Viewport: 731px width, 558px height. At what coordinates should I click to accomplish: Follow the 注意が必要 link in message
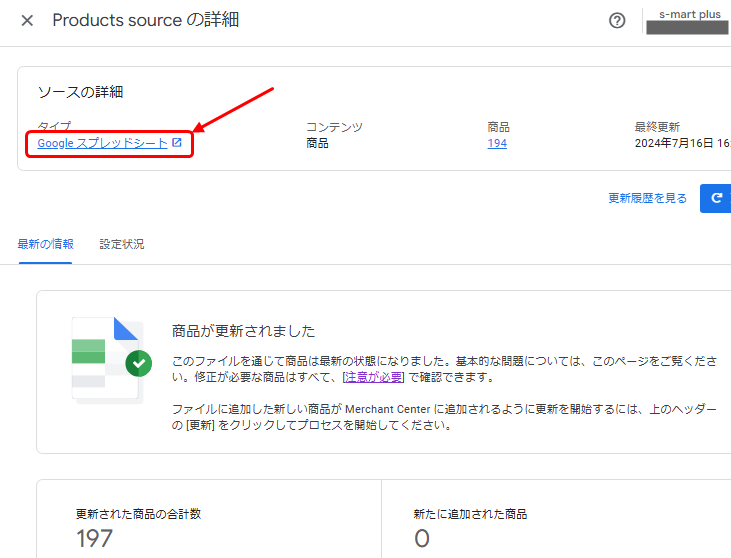tap(373, 377)
